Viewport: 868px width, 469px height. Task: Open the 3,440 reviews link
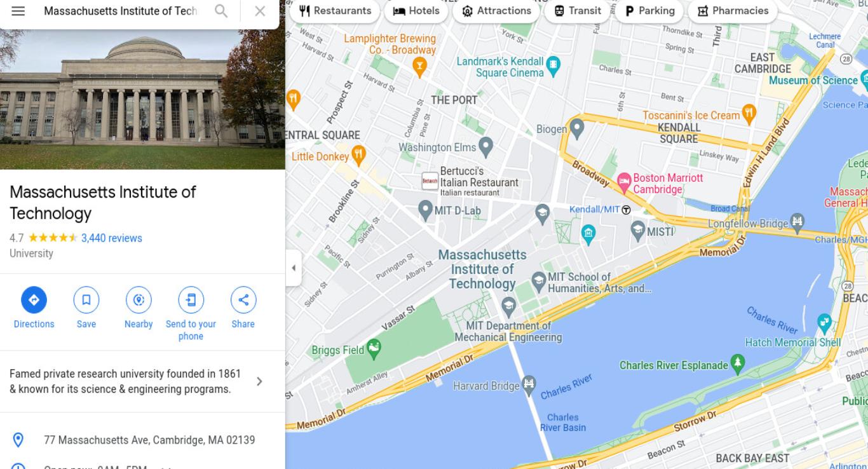click(112, 238)
